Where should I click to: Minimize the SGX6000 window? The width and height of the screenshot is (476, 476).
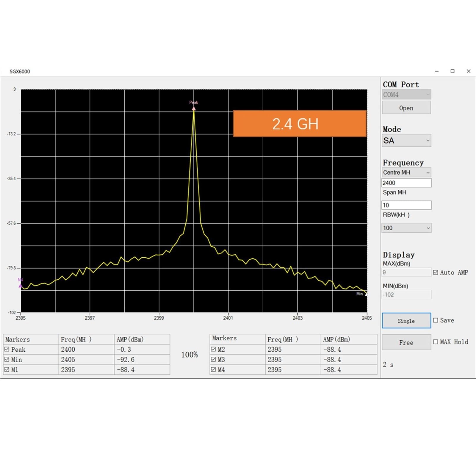click(x=437, y=71)
